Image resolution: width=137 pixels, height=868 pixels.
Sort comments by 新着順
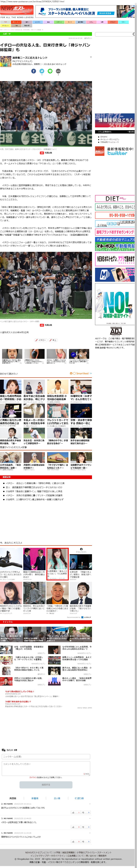coord(35,798)
